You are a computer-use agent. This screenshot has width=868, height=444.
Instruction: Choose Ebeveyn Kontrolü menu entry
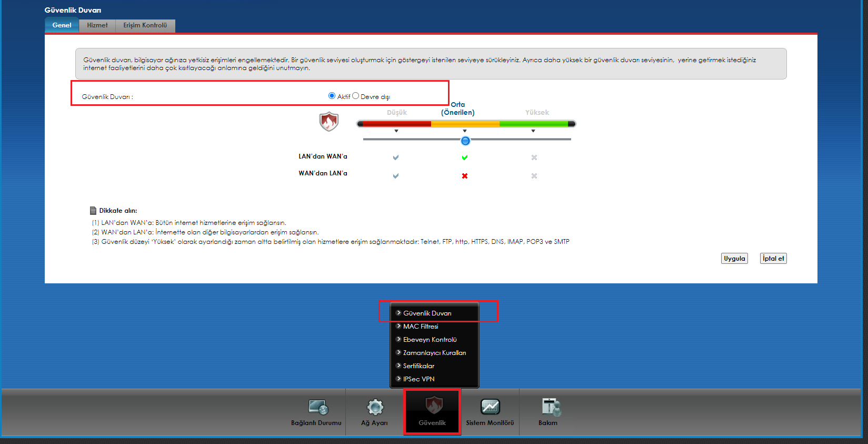click(x=430, y=340)
